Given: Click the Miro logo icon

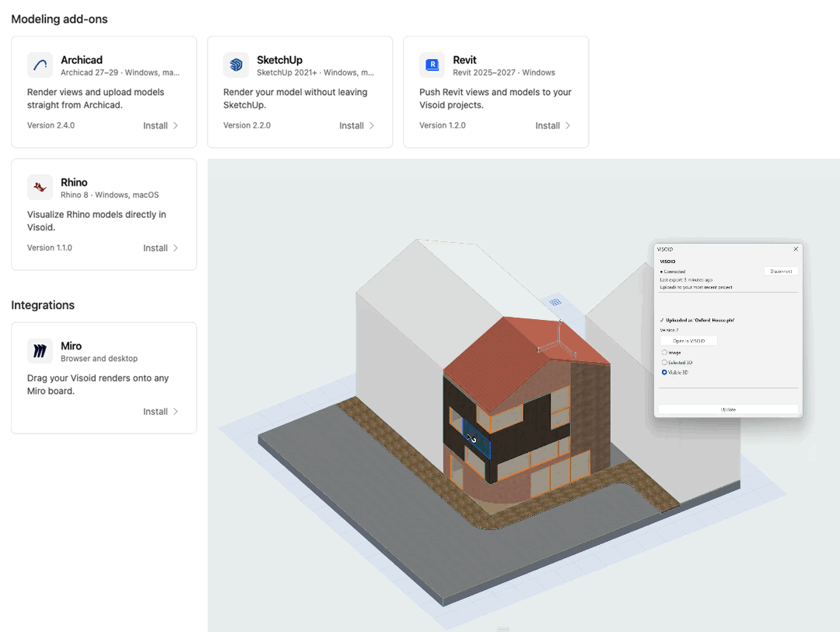Looking at the screenshot, I should coord(40,351).
